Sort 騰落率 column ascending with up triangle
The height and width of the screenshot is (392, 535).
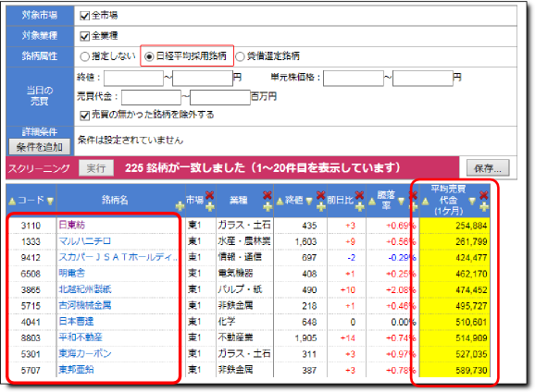(x=372, y=202)
